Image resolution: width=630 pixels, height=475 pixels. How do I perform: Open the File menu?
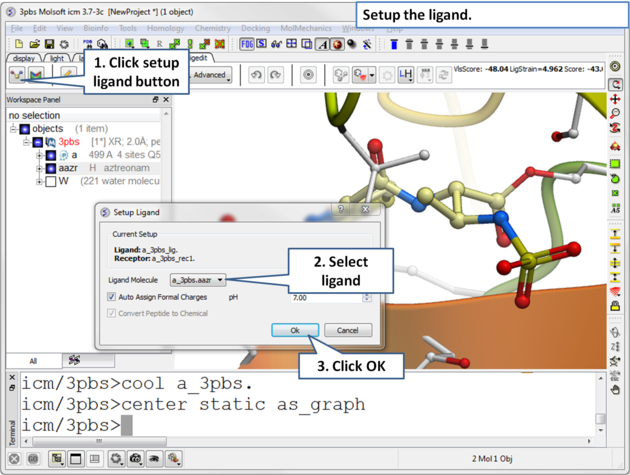pyautogui.click(x=17, y=29)
